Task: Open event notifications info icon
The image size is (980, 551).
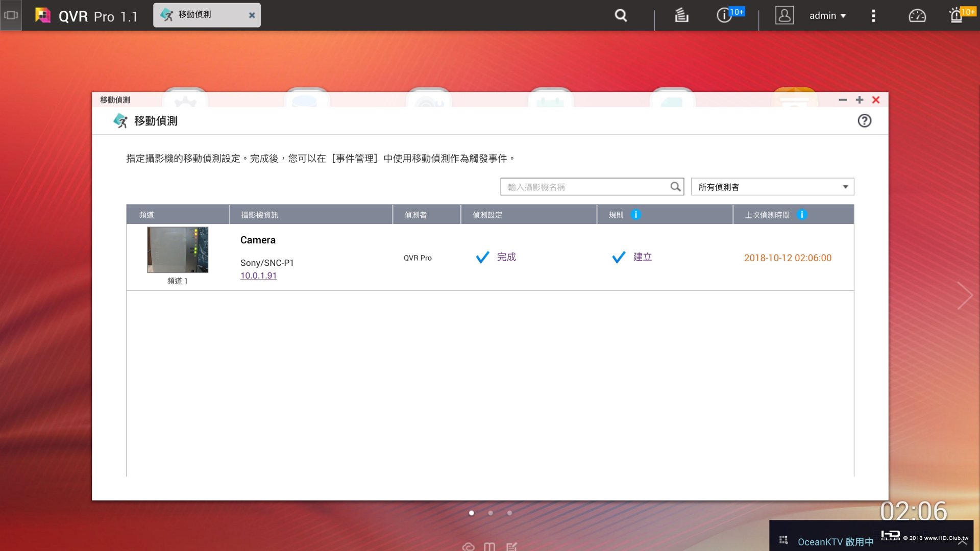Action: [x=724, y=15]
